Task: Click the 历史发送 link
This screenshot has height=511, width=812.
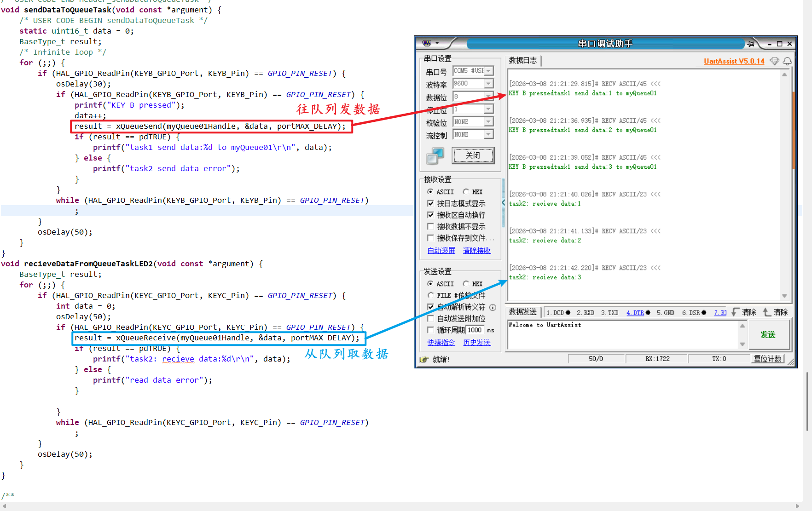Action: click(477, 343)
